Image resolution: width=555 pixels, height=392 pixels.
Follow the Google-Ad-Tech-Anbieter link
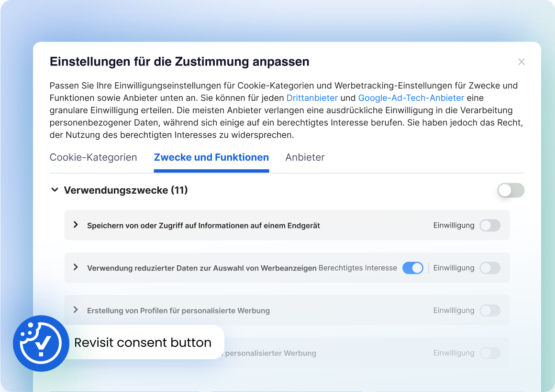click(411, 98)
